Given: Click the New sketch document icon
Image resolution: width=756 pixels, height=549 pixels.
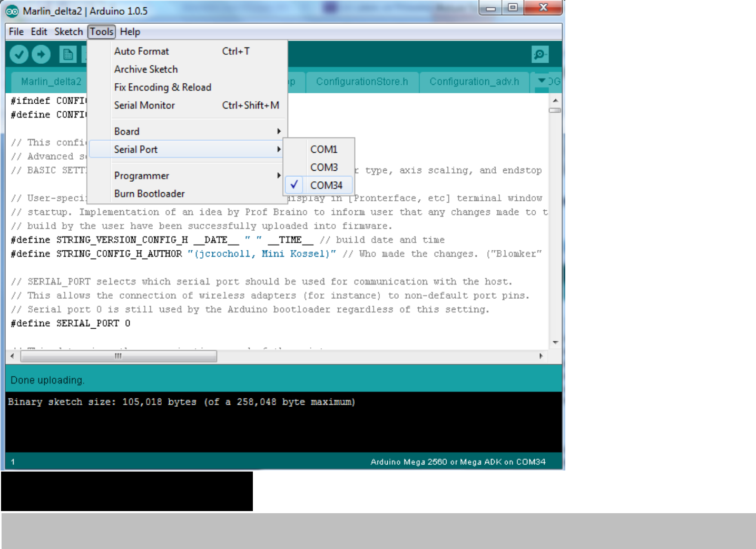Looking at the screenshot, I should (x=67, y=54).
